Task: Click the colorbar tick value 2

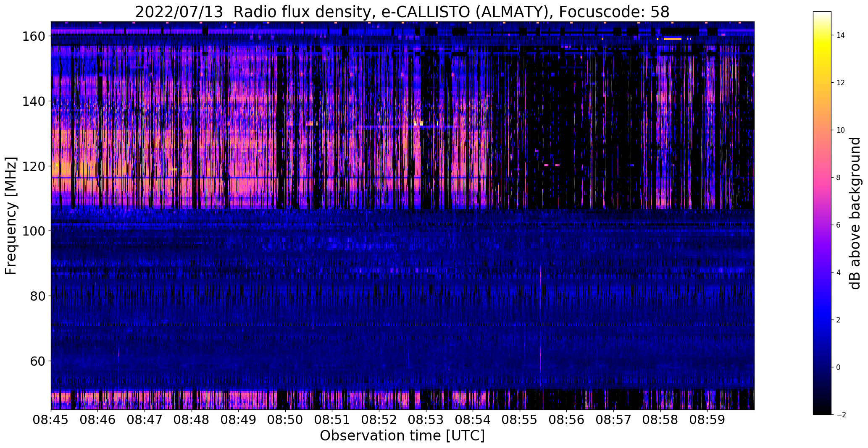Action: point(839,320)
